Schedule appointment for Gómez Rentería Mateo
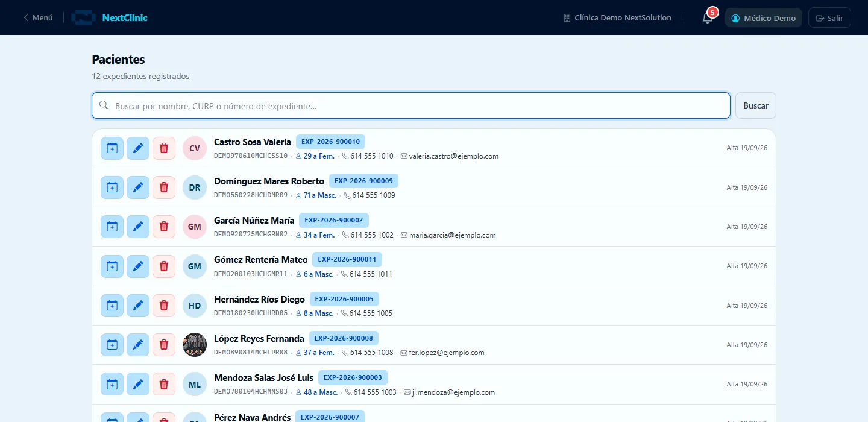 (x=112, y=266)
